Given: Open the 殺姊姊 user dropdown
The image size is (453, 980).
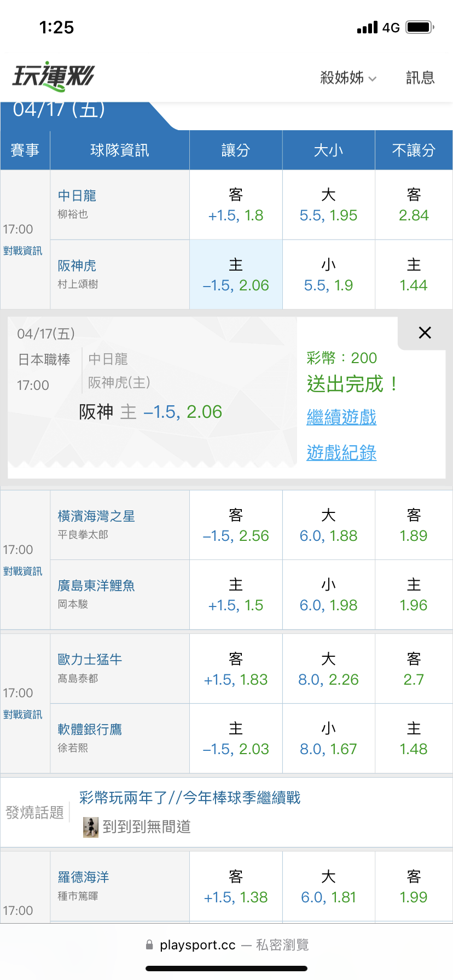Looking at the screenshot, I should [348, 78].
